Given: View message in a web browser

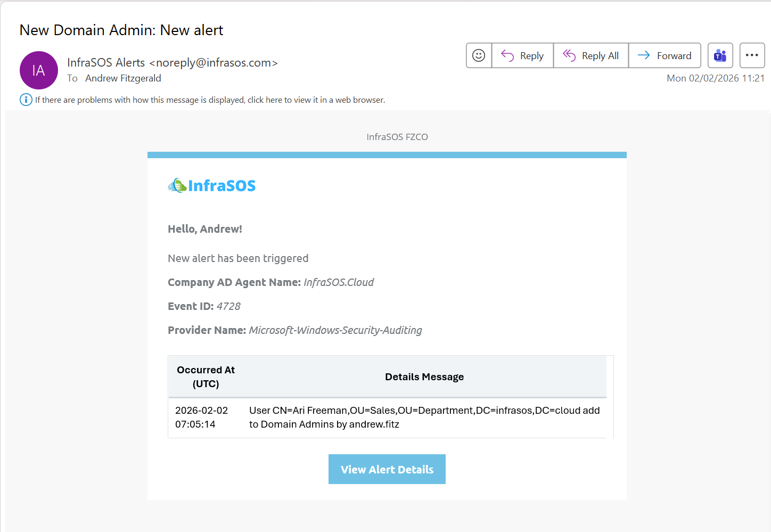Looking at the screenshot, I should [x=210, y=100].
